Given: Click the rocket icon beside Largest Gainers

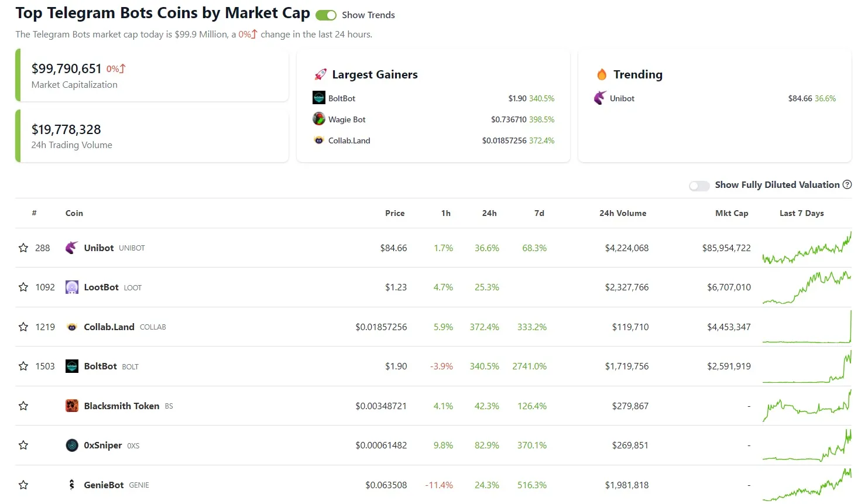Looking at the screenshot, I should click(x=320, y=74).
